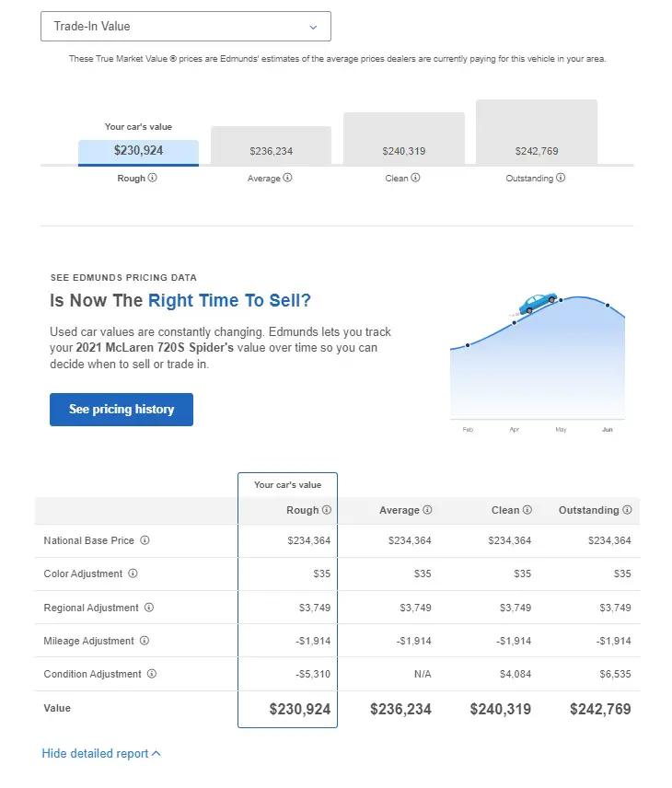Screen dimensions: 672x788
Task: Click Condition Adjustment row label
Action: (92, 674)
